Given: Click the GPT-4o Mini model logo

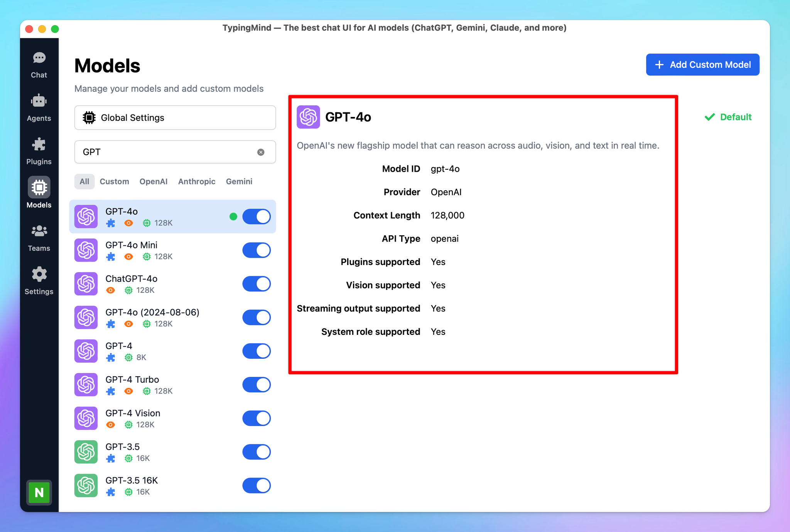Looking at the screenshot, I should click(86, 250).
